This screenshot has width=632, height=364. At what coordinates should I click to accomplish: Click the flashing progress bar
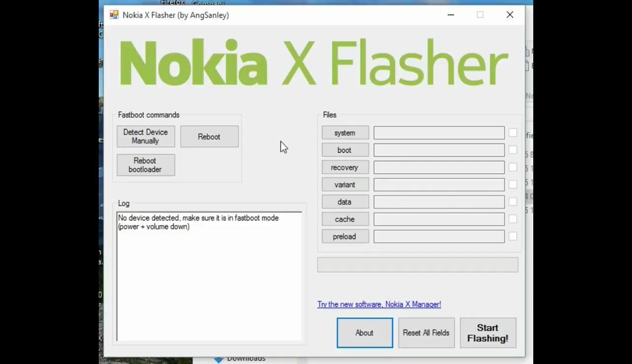click(x=418, y=264)
